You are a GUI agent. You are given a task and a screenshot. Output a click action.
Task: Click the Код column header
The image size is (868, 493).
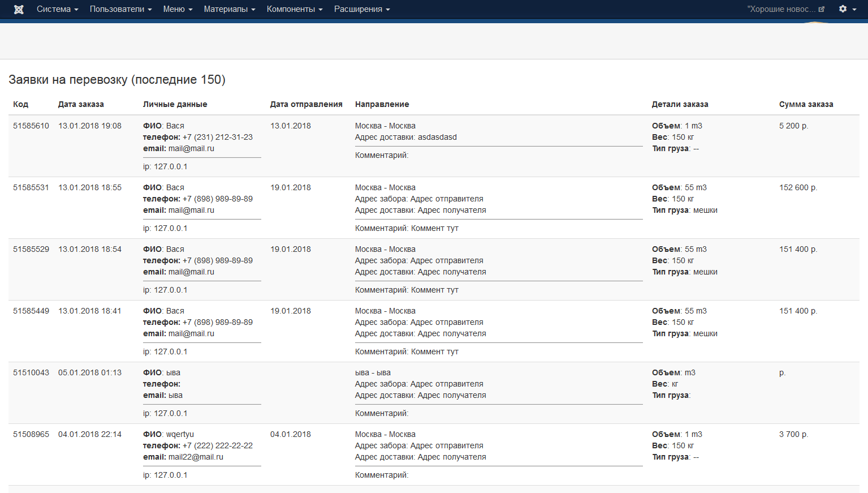(20, 104)
